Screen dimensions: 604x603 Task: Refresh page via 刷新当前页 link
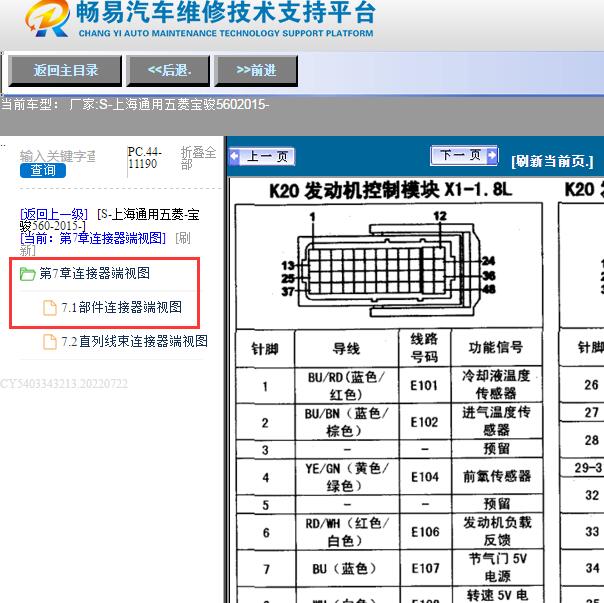552,161
